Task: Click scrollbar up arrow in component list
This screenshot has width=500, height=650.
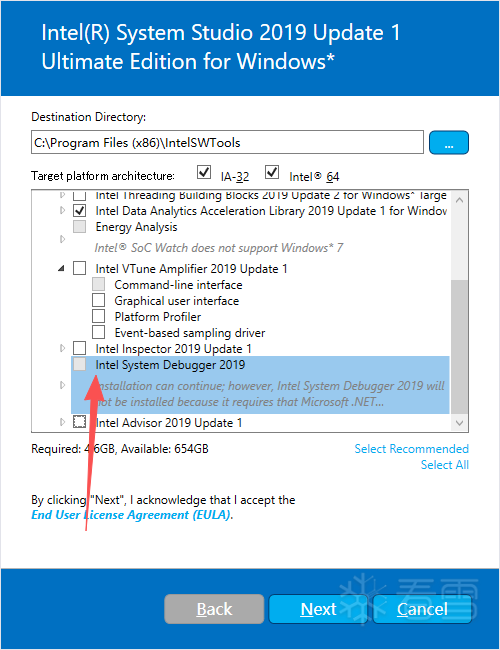Action: (x=459, y=200)
